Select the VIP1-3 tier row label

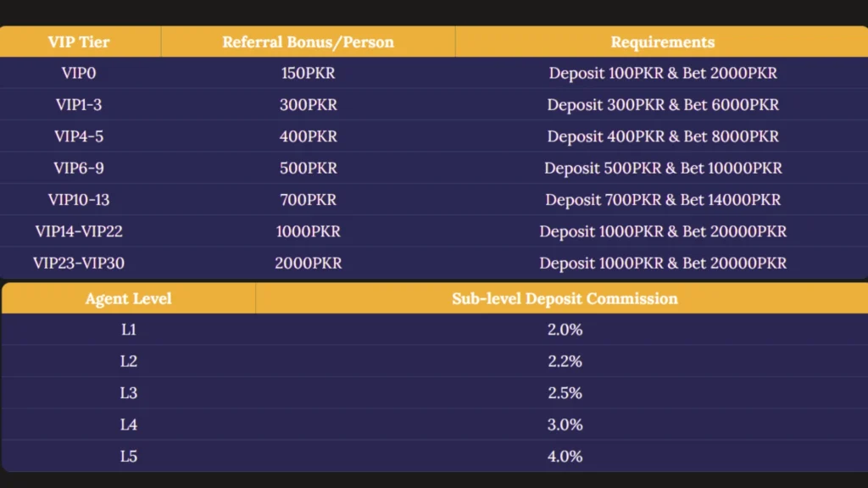coord(79,105)
